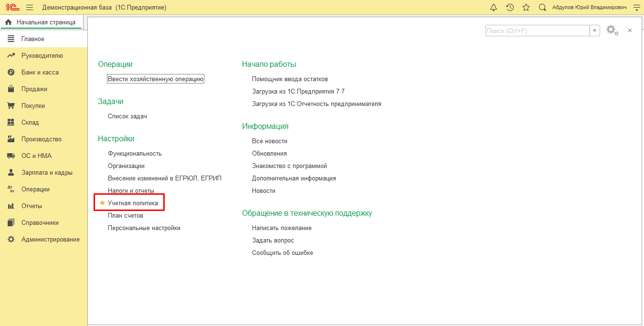
Task: Open the history clock icon
Action: point(510,7)
